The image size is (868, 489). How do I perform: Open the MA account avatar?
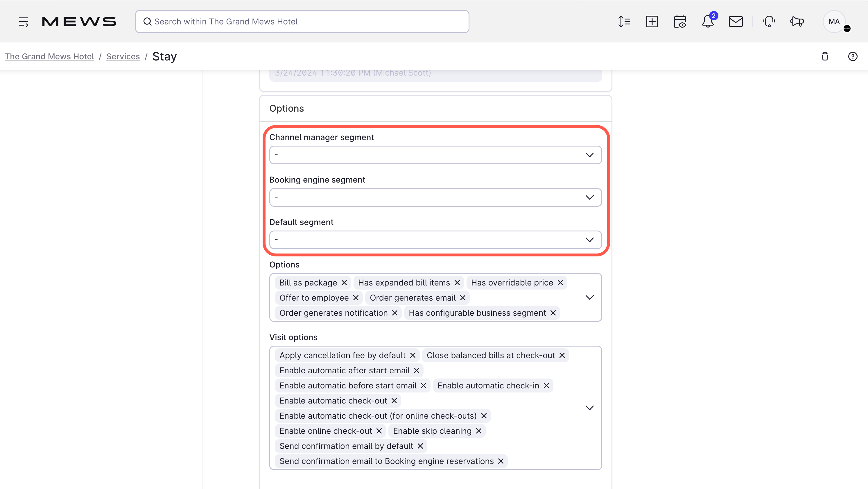(834, 21)
